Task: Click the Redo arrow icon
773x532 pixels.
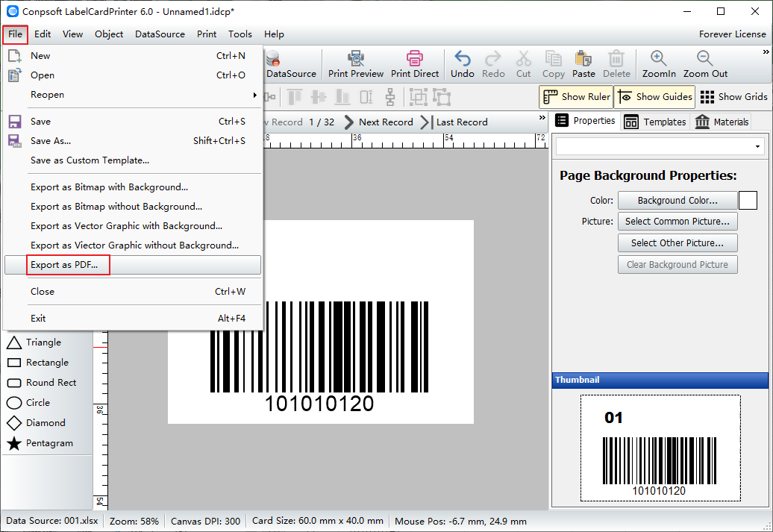Action: click(x=493, y=58)
